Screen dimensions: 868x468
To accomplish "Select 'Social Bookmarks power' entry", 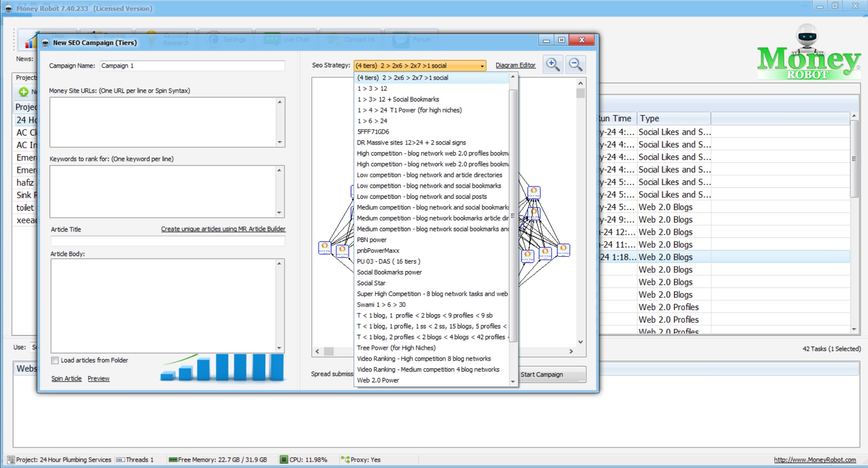I will tap(431, 272).
